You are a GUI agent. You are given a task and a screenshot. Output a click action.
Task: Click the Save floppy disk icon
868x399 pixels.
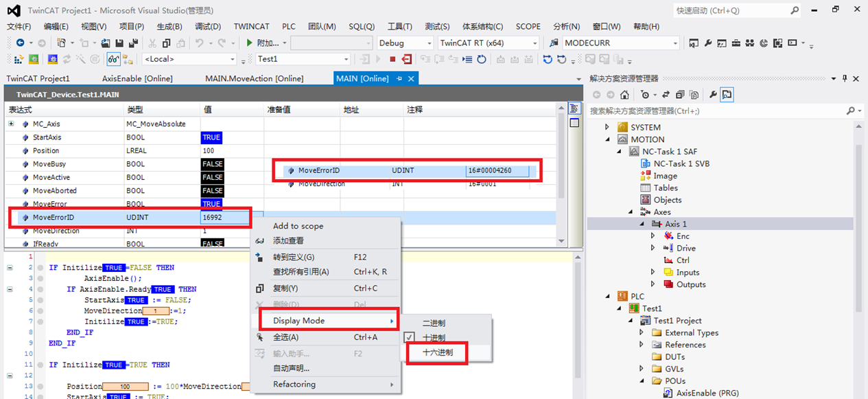coord(119,43)
